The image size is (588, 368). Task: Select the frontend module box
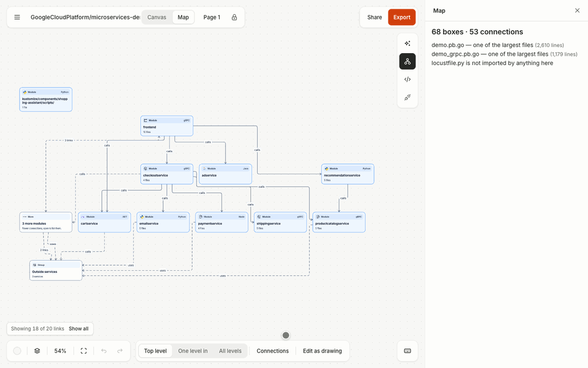click(x=167, y=126)
